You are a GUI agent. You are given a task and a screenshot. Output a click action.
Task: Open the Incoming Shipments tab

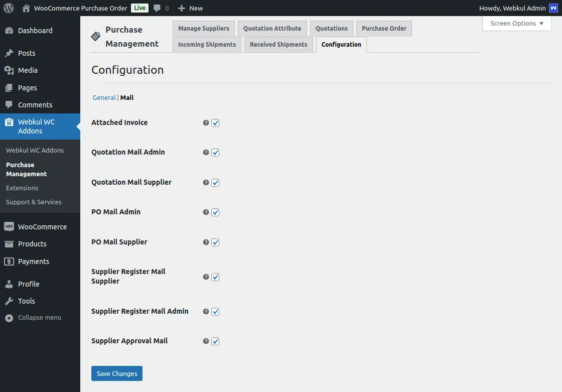207,45
